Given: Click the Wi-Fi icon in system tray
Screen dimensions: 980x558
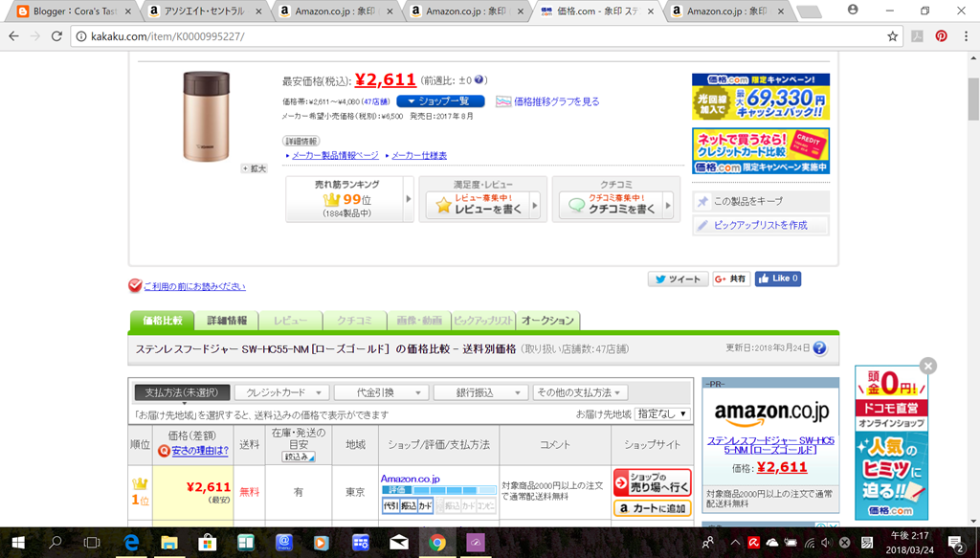Looking at the screenshot, I should [810, 543].
